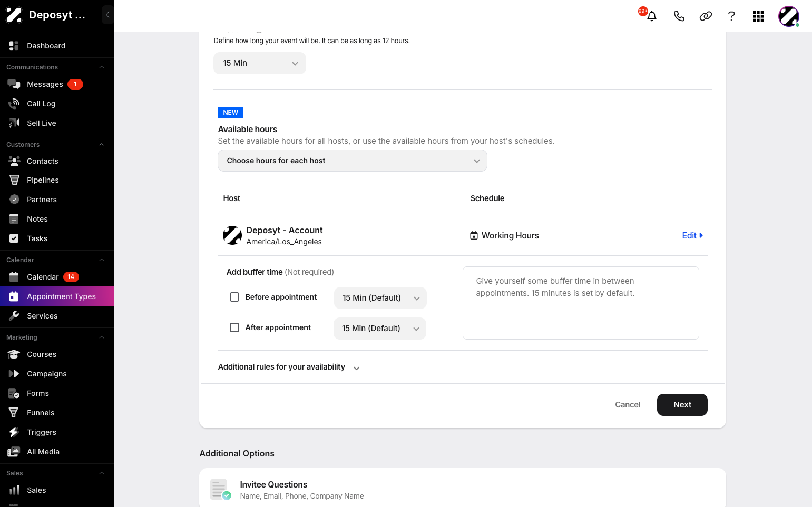Open the Before appointment buffer duration dropdown
This screenshot has height=507, width=812.
380,298
